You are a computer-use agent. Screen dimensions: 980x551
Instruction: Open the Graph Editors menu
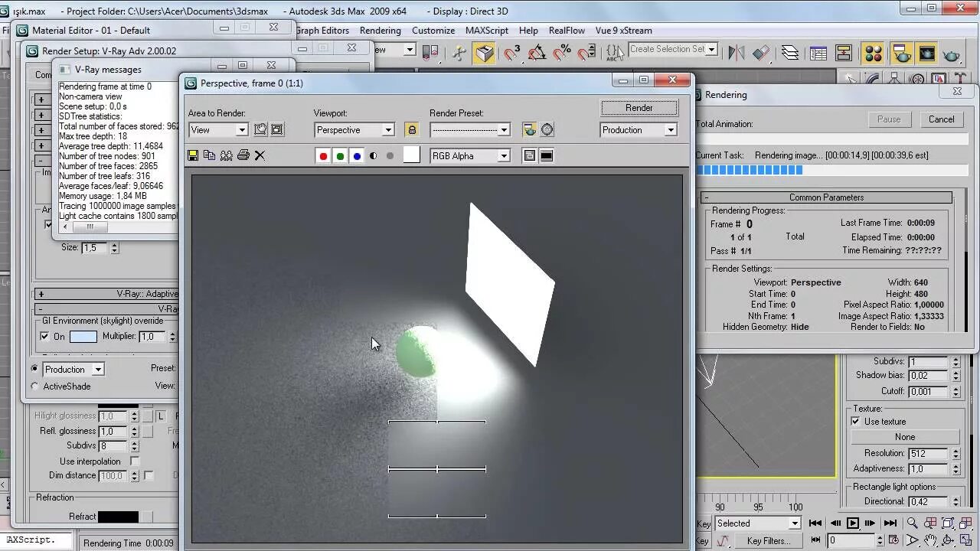coord(322,31)
